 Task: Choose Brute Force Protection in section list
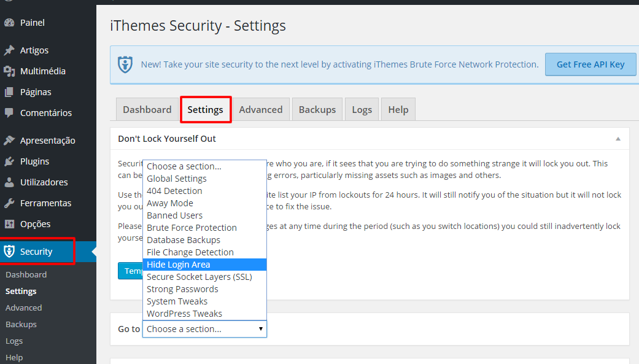(192, 228)
